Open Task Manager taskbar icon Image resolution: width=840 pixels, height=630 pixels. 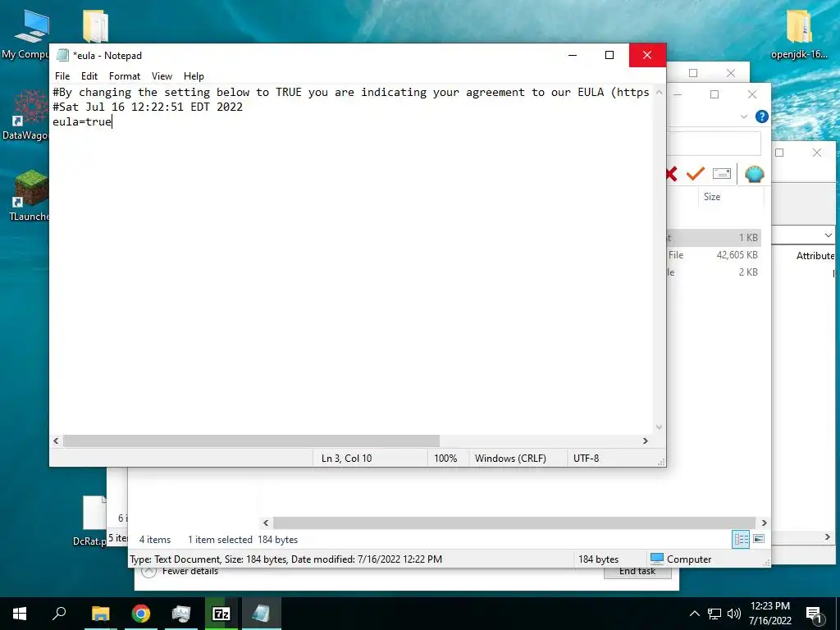point(181,614)
